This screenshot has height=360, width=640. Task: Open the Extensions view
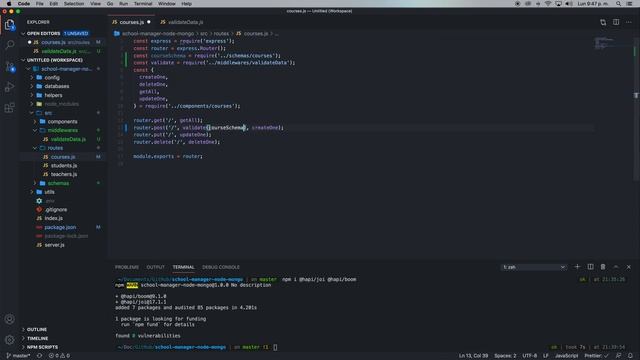10,107
